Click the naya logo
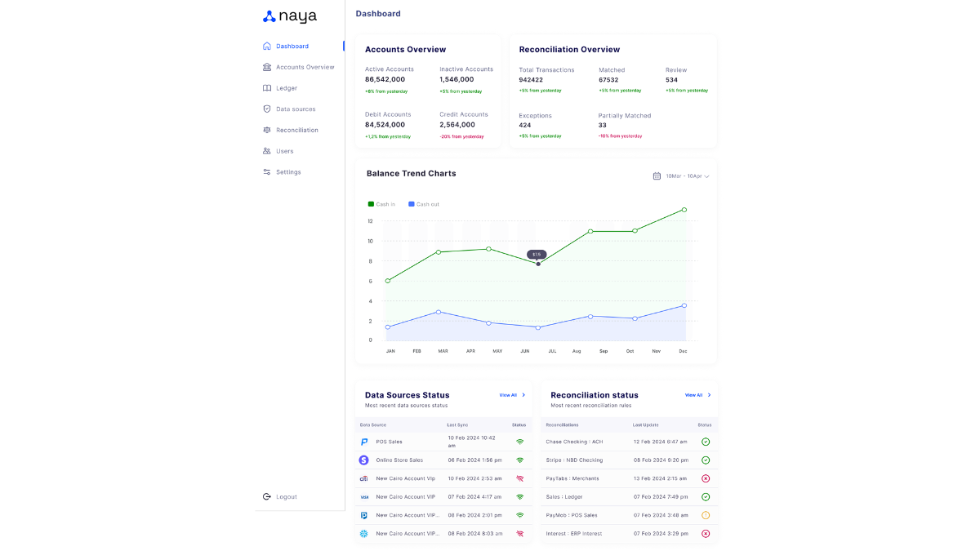This screenshot has height=551, width=980. pyautogui.click(x=289, y=16)
